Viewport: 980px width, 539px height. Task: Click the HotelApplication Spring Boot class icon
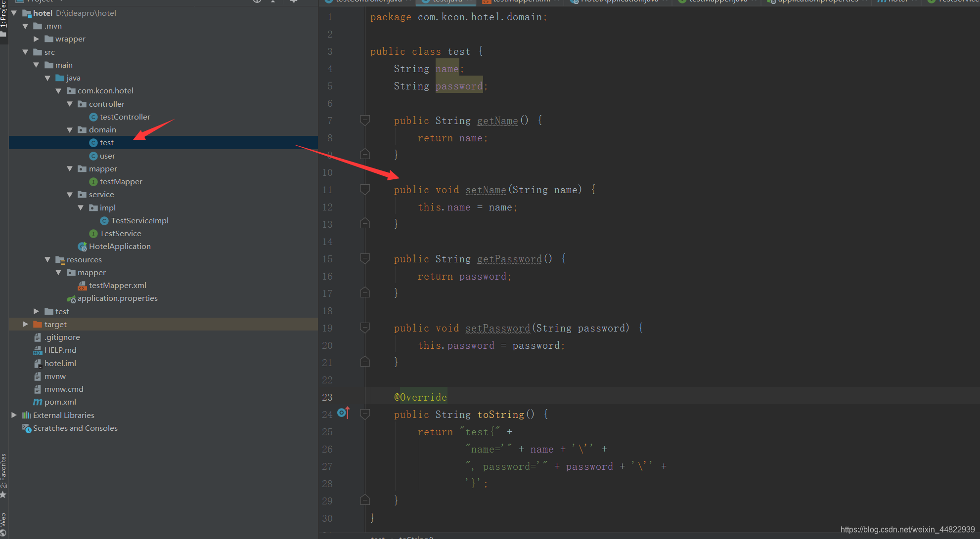82,247
